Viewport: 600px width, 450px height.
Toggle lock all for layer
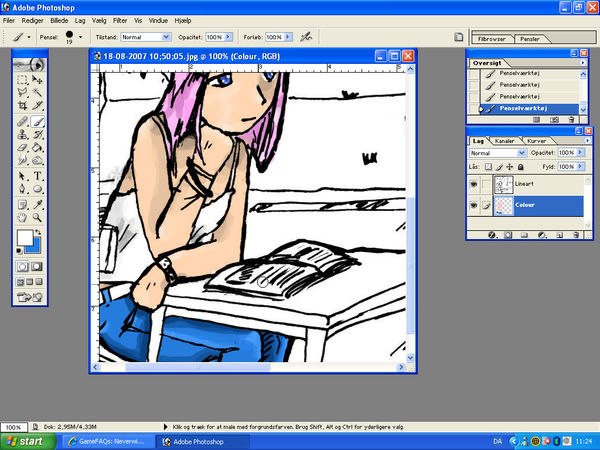(x=520, y=167)
